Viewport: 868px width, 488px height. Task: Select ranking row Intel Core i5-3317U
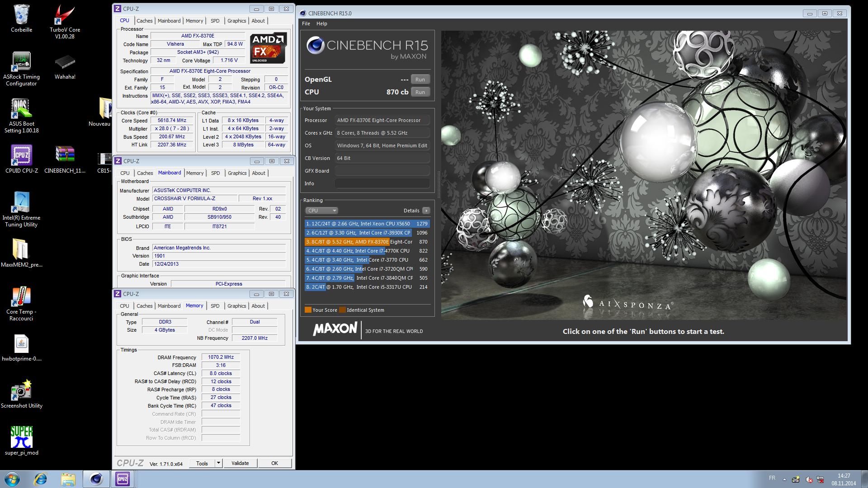point(367,287)
